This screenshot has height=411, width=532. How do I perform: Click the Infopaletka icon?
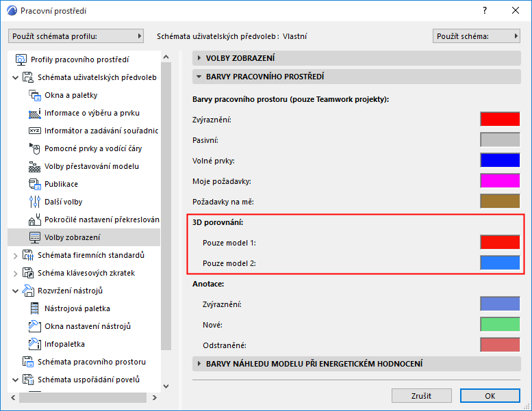pyautogui.click(x=35, y=344)
